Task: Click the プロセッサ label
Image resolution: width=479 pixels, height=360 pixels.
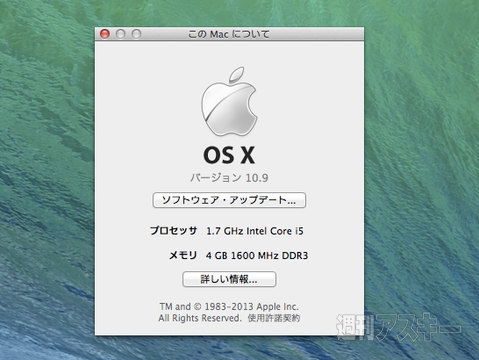Action: (x=173, y=231)
